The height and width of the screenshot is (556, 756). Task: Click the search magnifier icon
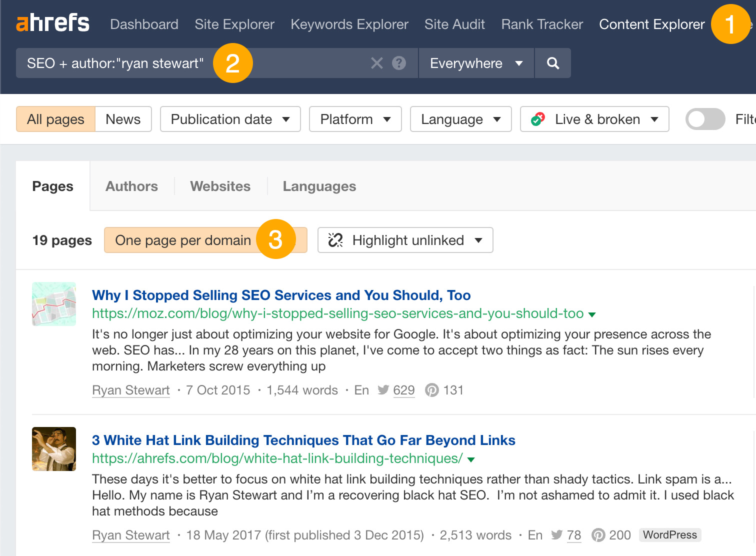pos(552,63)
